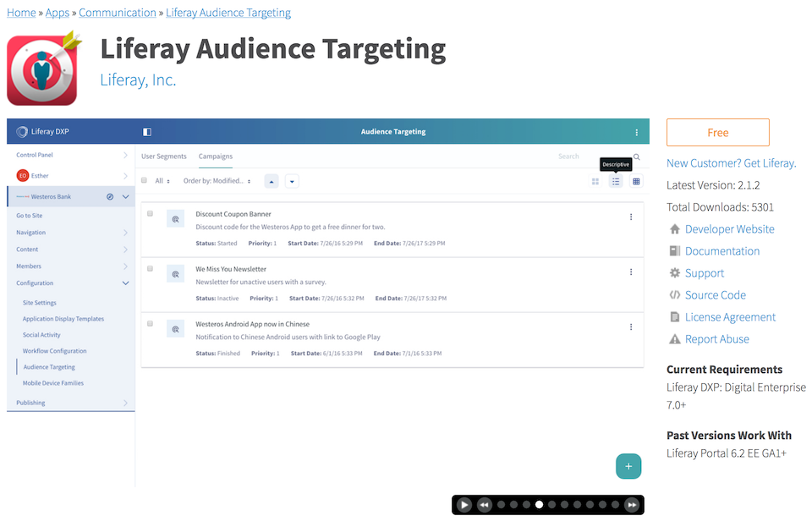Screen dimensions: 812x521
Task: Go to Apps in the breadcrumb
Action: tap(57, 13)
